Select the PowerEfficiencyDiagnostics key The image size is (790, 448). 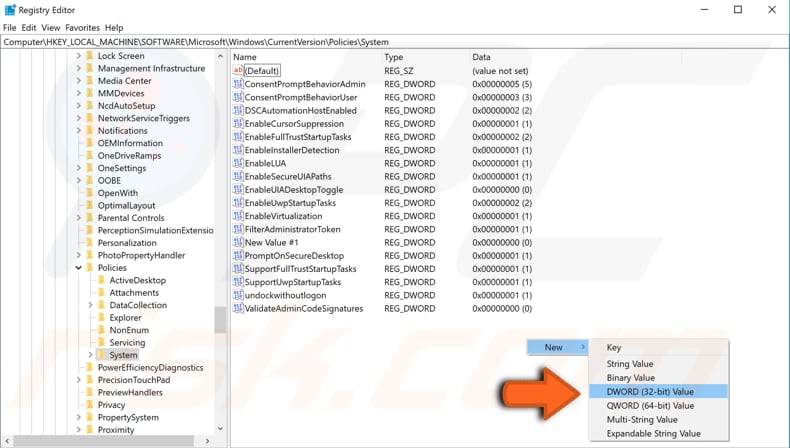click(150, 367)
